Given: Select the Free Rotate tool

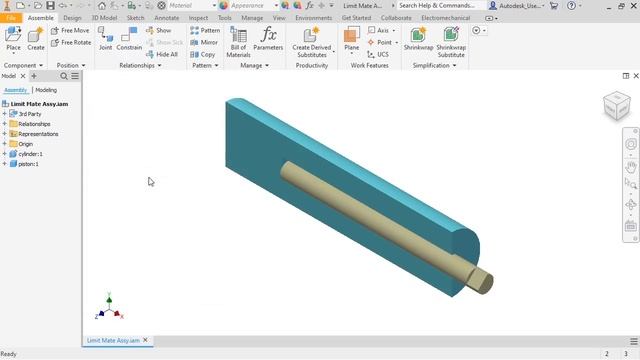Looking at the screenshot, I should 71,42.
